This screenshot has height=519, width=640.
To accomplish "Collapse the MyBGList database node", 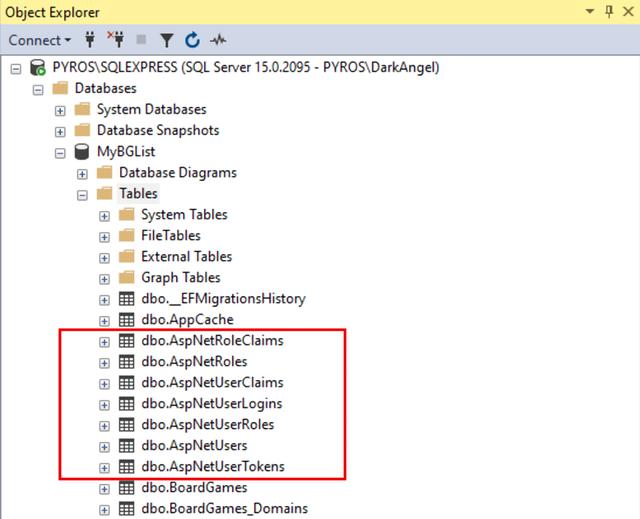I will (x=60, y=153).
